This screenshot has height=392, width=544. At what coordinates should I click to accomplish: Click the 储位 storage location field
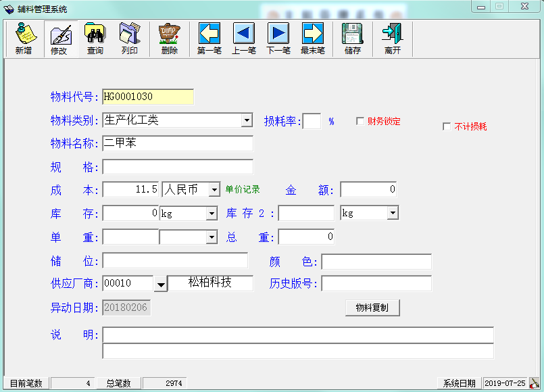click(x=175, y=260)
